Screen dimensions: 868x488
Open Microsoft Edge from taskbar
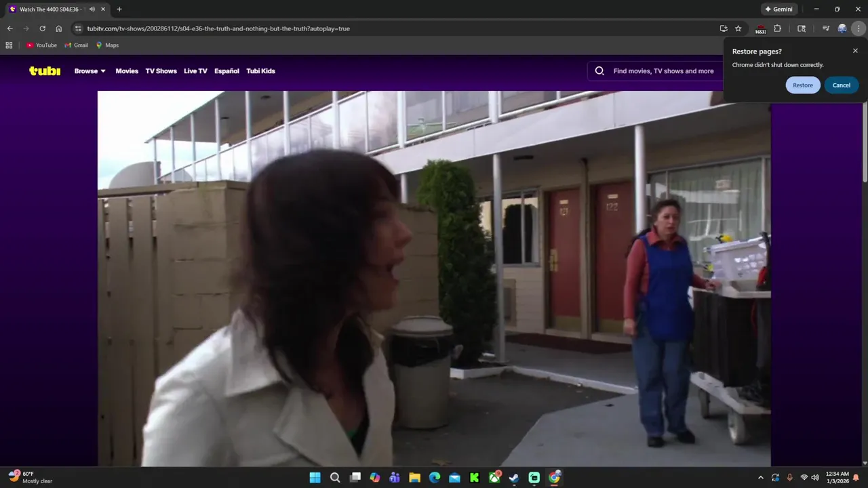(x=435, y=477)
